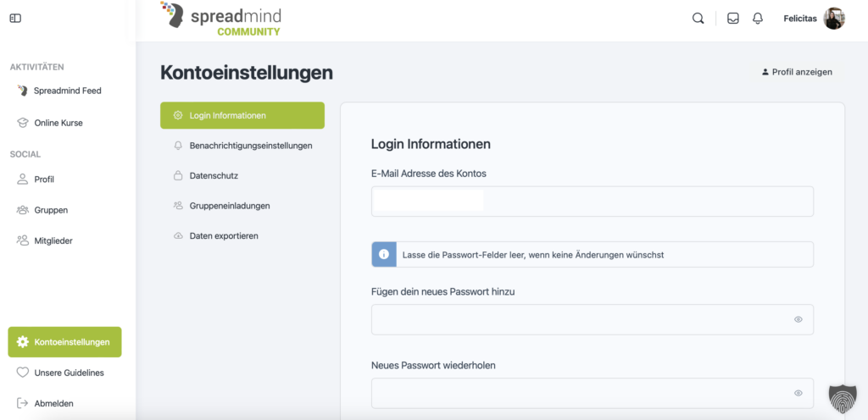Open Profil from the sidebar
Screen dimensions: 868x420
coord(44,180)
